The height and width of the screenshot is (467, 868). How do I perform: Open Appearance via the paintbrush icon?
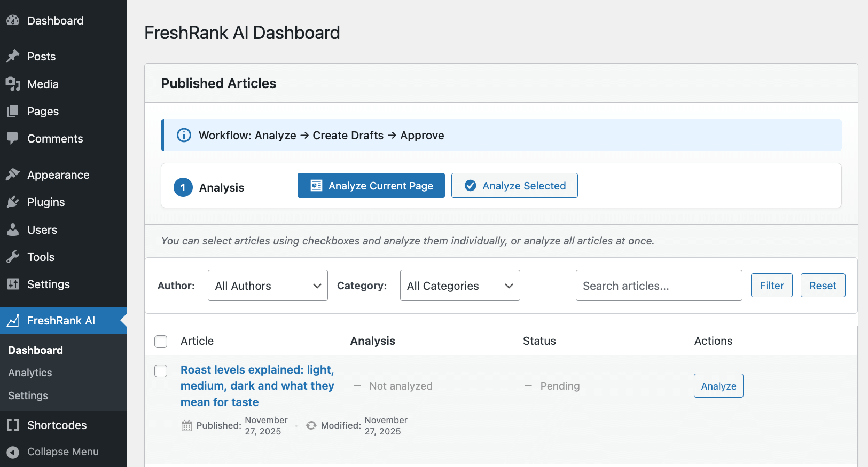(13, 175)
